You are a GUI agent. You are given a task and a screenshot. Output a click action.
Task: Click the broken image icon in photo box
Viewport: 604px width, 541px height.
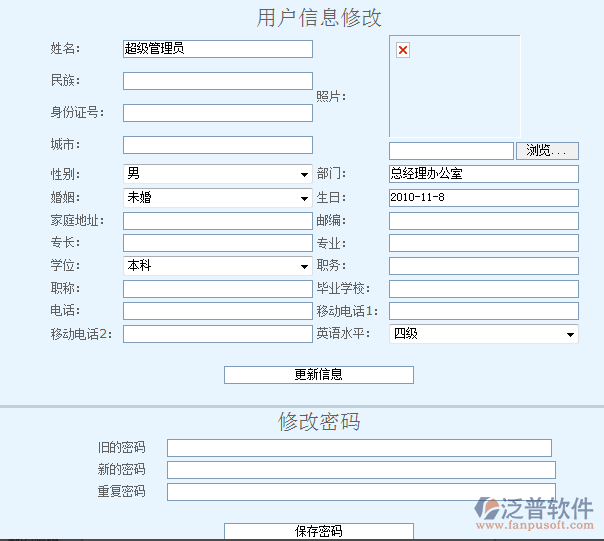coord(403,50)
